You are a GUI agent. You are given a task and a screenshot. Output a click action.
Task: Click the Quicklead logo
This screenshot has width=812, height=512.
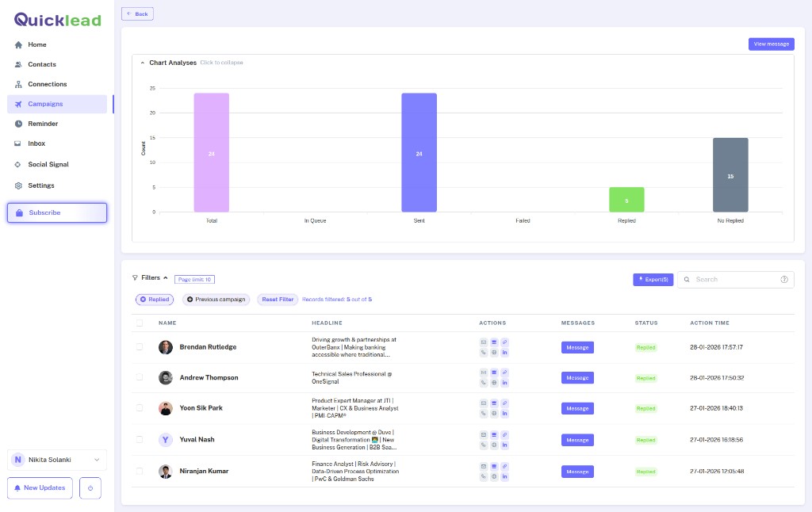(x=57, y=20)
